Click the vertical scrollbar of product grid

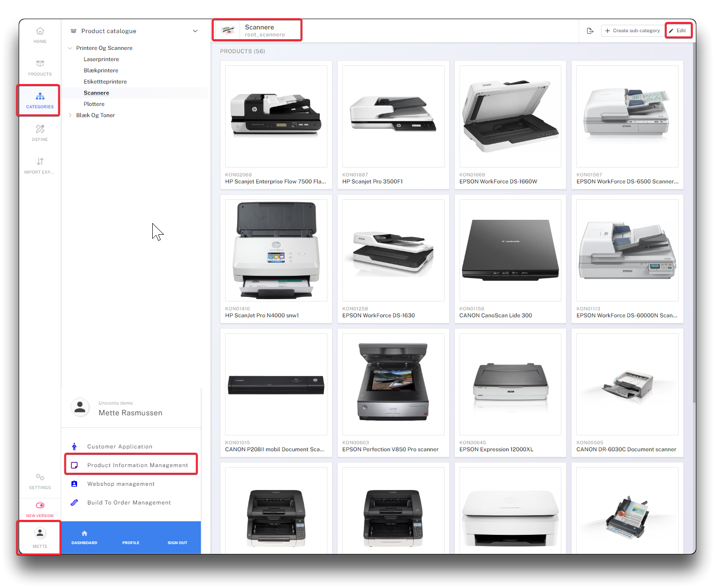point(694,224)
